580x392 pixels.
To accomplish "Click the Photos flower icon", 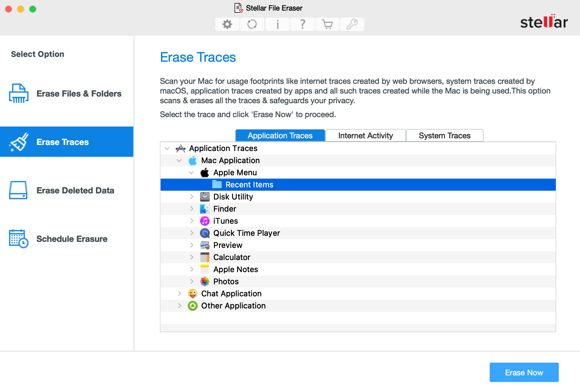I will pos(205,282).
